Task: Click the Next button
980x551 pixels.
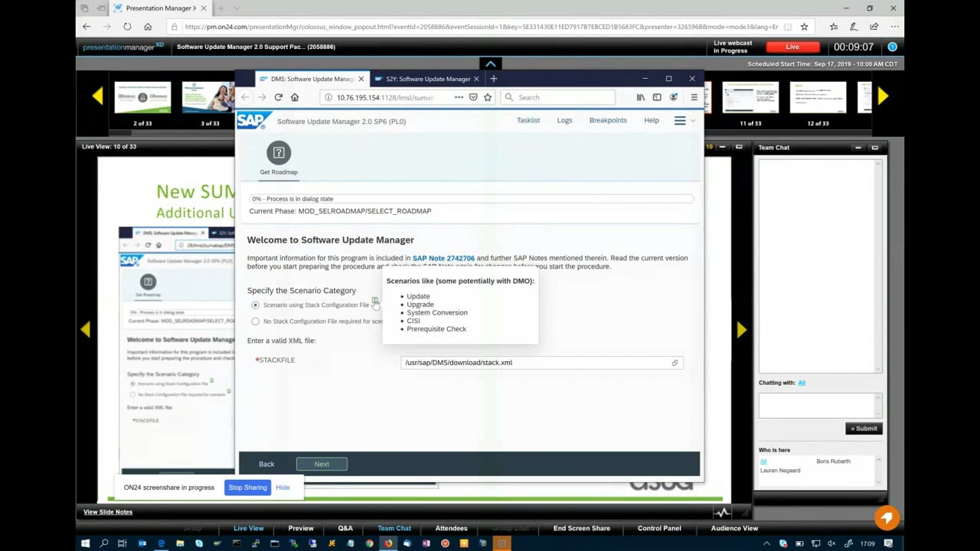Action: tap(322, 464)
